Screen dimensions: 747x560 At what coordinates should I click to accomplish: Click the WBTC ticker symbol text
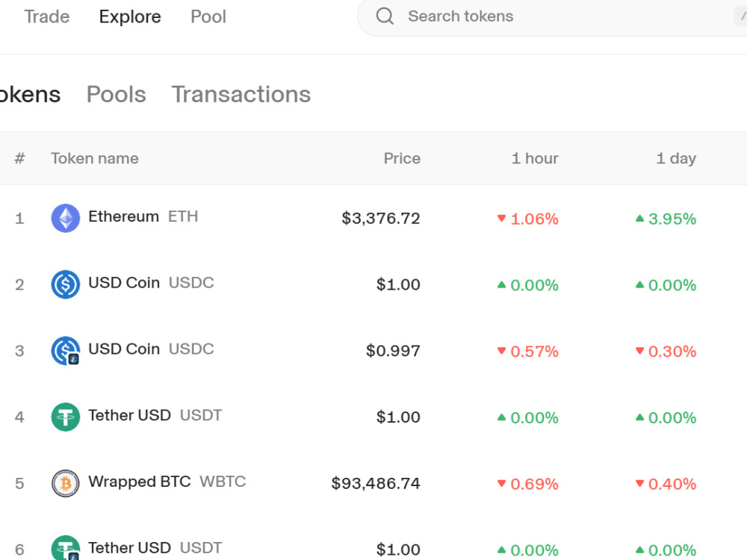(223, 482)
